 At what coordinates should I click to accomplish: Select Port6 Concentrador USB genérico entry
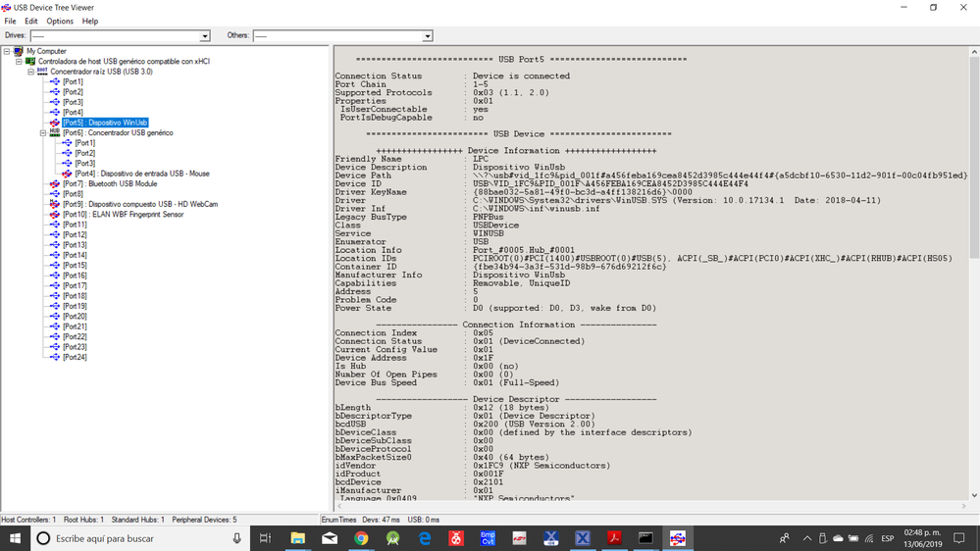pyautogui.click(x=118, y=132)
